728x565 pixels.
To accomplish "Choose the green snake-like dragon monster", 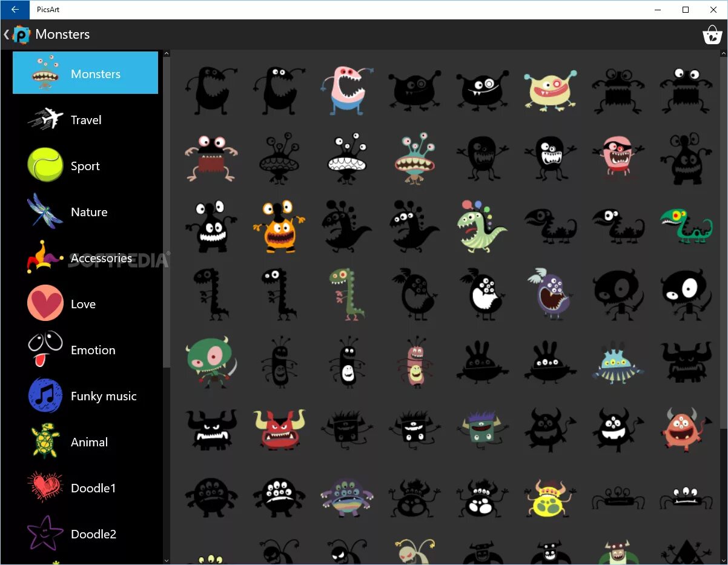I will pyautogui.click(x=686, y=227).
